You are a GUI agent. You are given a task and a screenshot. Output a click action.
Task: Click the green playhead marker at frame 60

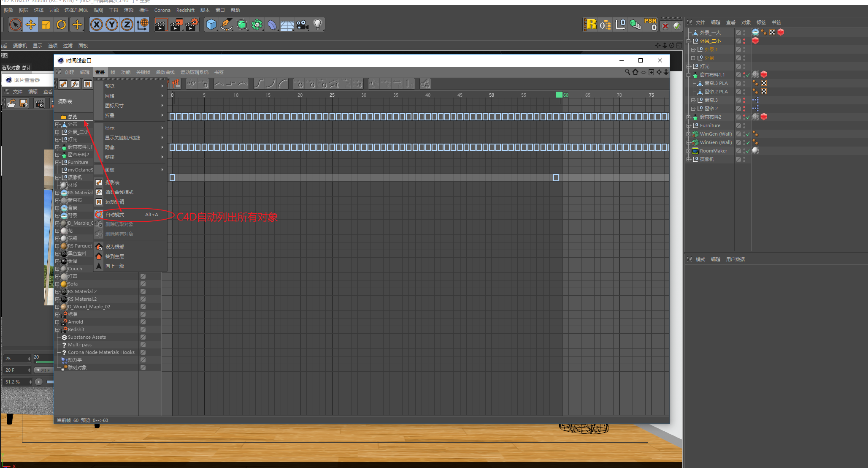559,95
